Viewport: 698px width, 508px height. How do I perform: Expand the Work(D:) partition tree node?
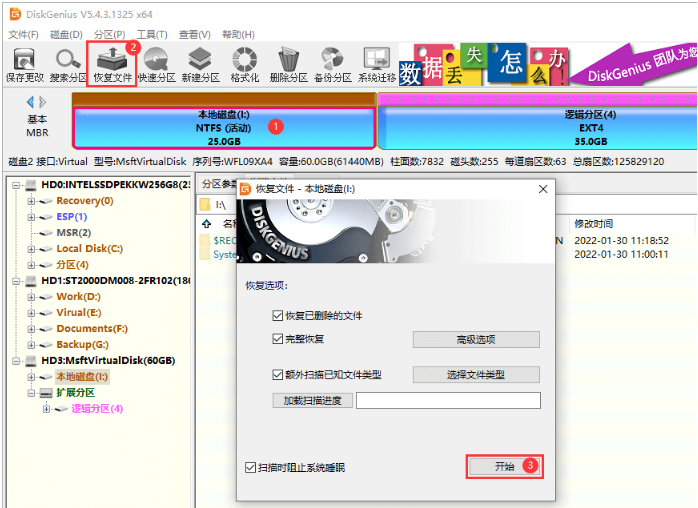click(x=31, y=297)
